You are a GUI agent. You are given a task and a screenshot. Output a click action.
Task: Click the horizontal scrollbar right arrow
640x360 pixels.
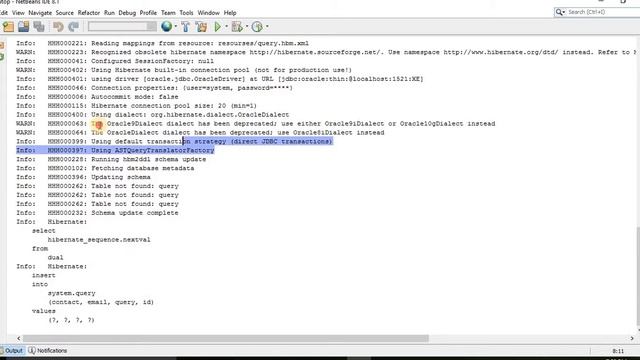pyautogui.click(x=632, y=338)
